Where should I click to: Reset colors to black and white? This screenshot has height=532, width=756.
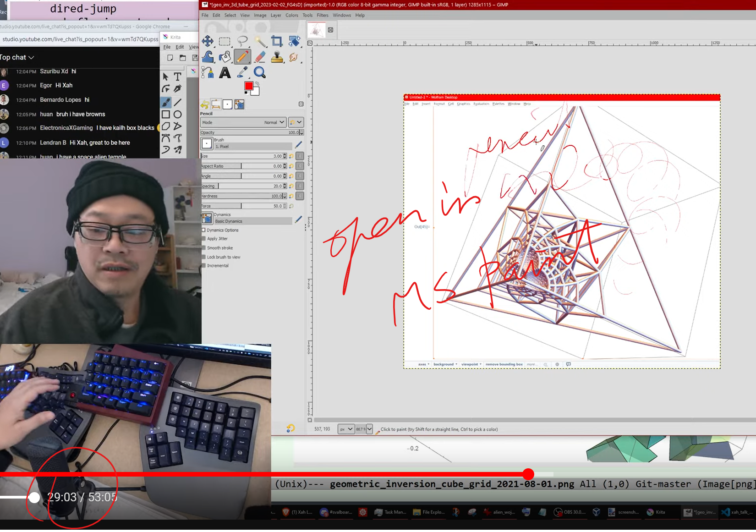coord(246,93)
